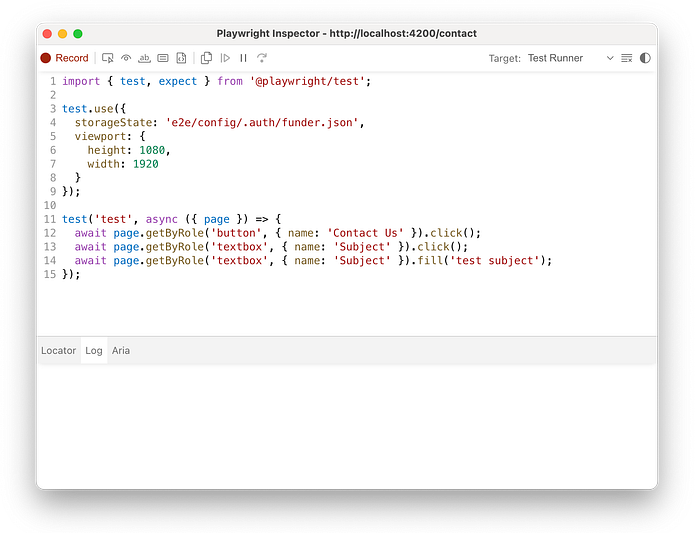Switch to the Locator tab

(x=58, y=351)
